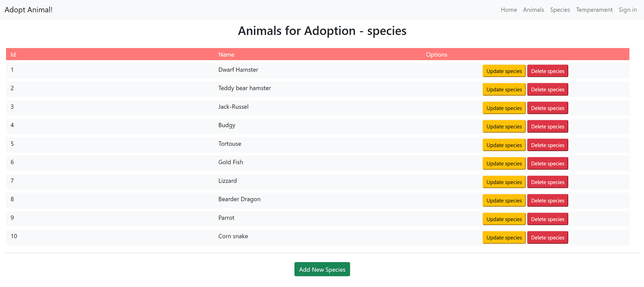This screenshot has height=287, width=644.
Task: Update the Budgy species entry
Action: tap(504, 127)
